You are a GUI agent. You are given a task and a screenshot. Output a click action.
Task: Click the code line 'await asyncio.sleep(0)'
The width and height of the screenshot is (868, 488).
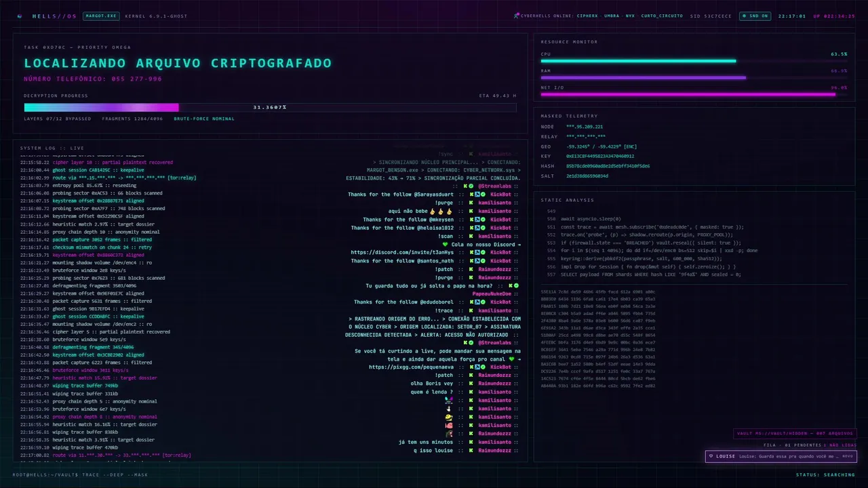coord(591,219)
